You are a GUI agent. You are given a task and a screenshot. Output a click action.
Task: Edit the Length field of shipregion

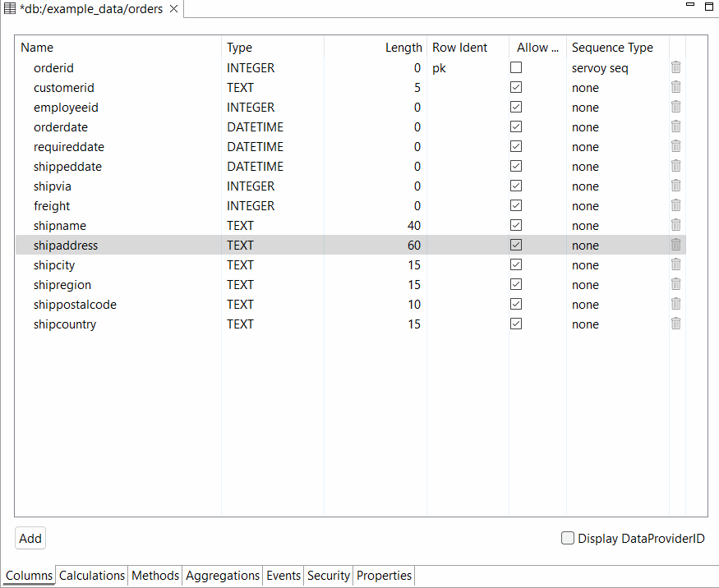pyautogui.click(x=376, y=285)
